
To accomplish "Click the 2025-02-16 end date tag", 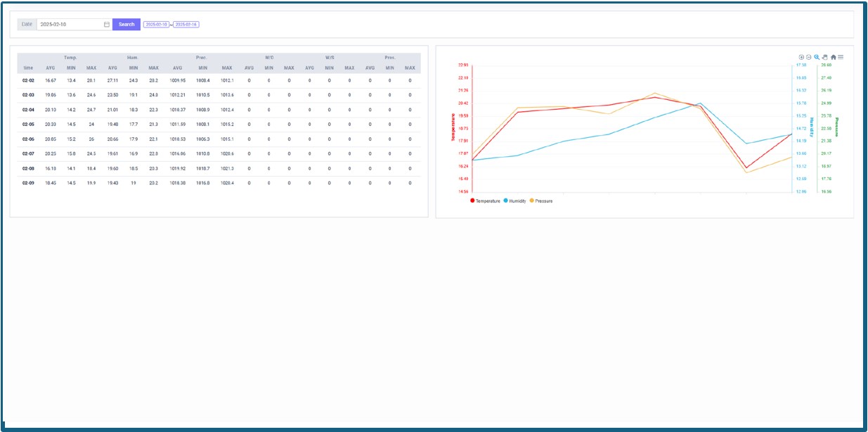I will 186,25.
